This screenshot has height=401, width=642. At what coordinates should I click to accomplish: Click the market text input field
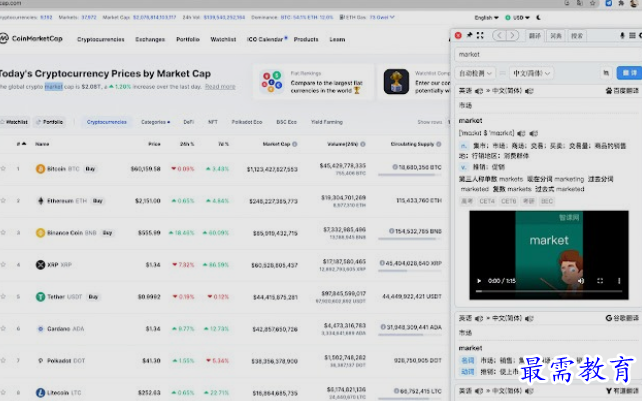coord(547,54)
